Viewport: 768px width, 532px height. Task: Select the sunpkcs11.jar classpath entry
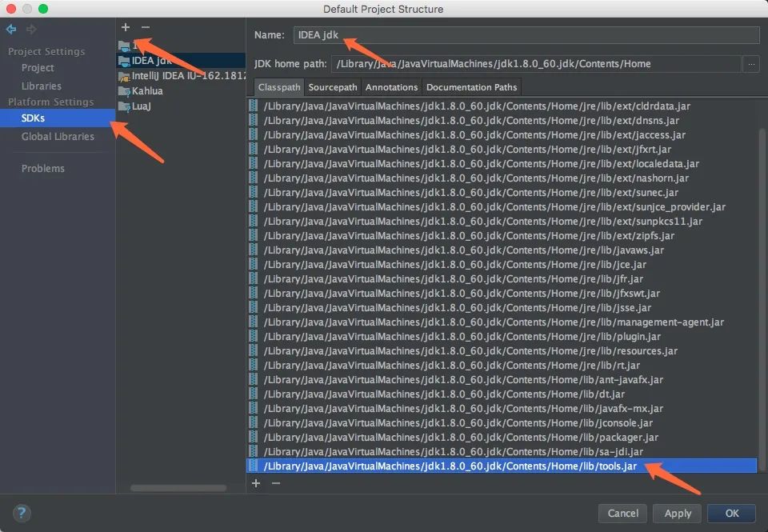pos(502,222)
